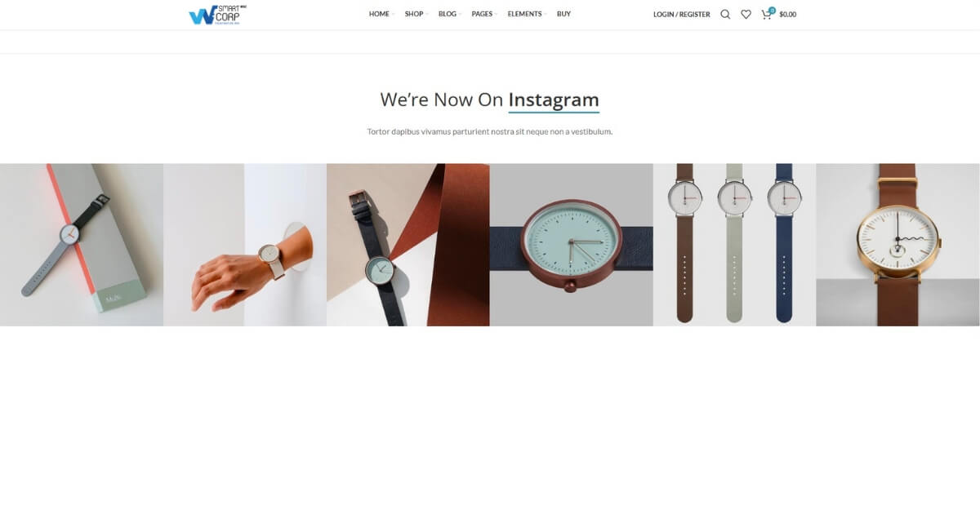Open the Elements menu

point(527,14)
